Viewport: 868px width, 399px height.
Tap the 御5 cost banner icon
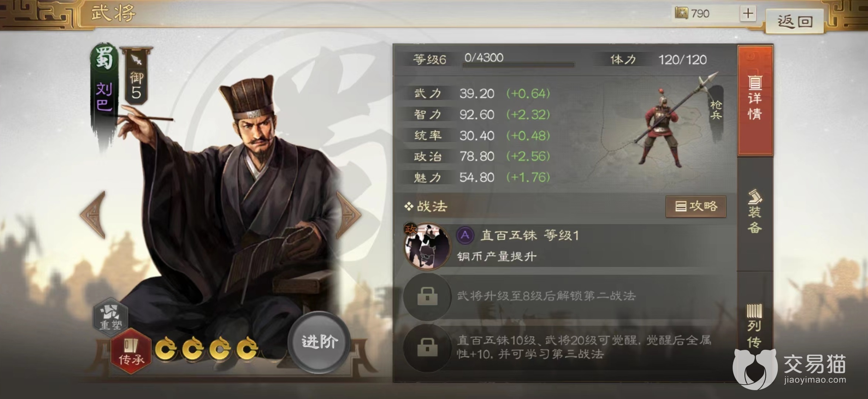[x=136, y=76]
